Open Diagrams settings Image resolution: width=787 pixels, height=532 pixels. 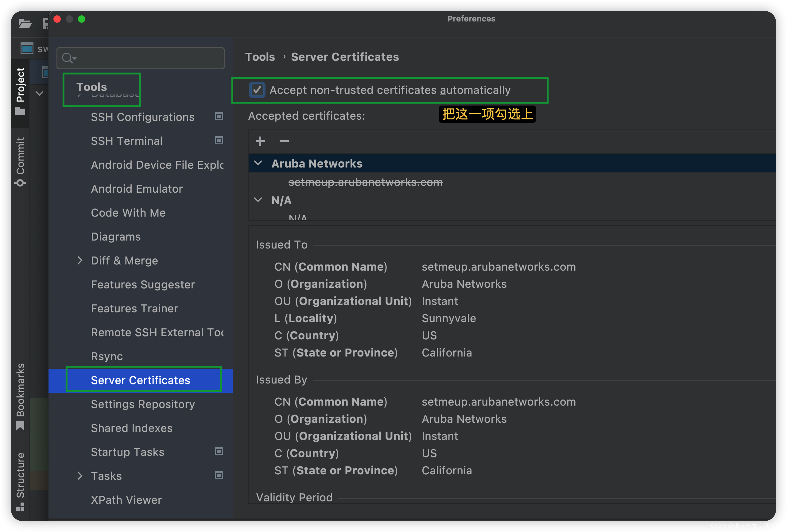(x=116, y=237)
